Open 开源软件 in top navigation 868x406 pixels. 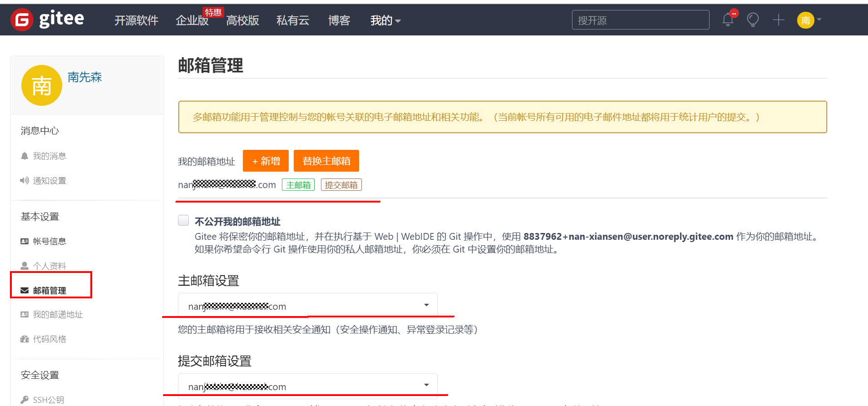pyautogui.click(x=136, y=20)
